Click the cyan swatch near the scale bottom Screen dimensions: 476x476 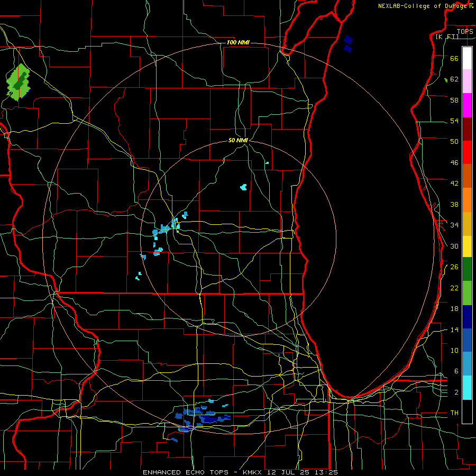(467, 388)
